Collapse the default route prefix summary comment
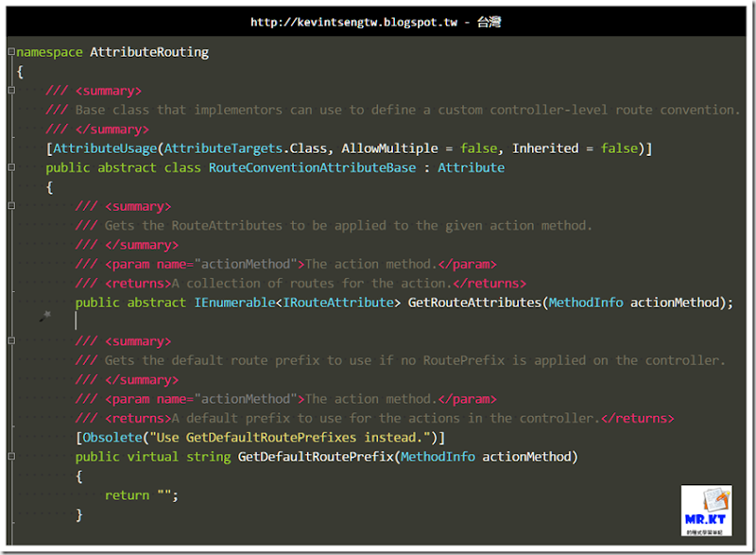 (x=10, y=341)
